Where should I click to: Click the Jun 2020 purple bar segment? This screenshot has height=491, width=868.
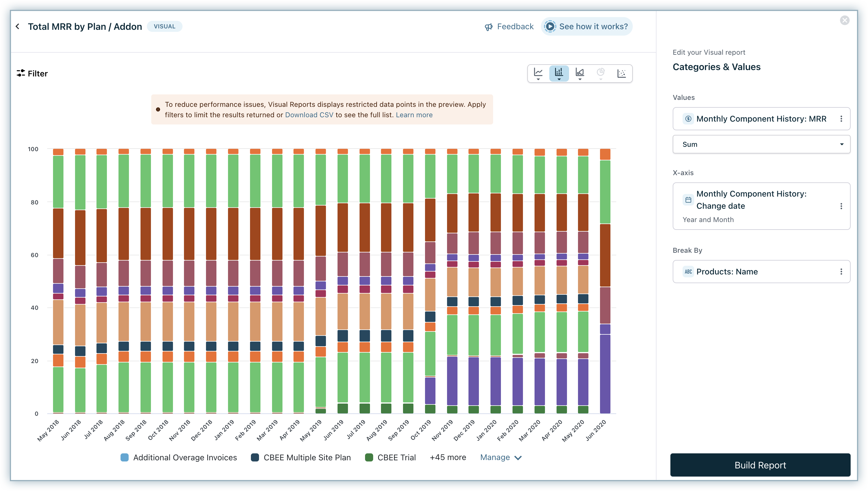click(605, 374)
